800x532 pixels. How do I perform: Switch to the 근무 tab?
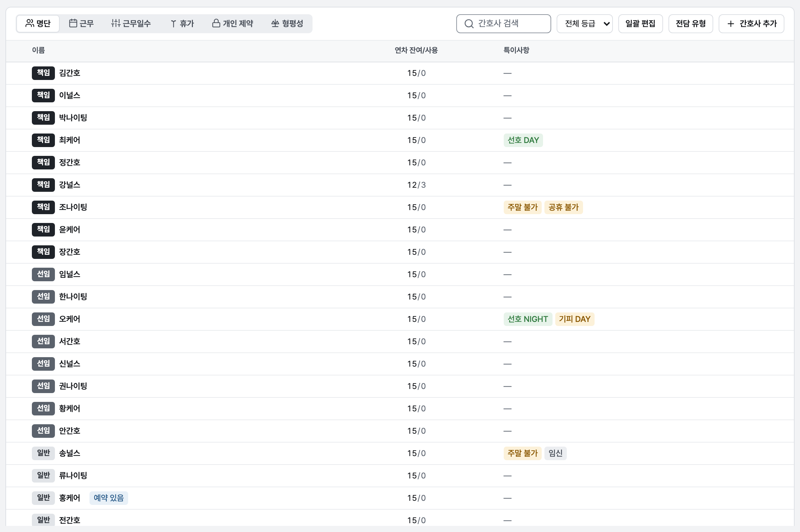click(x=81, y=23)
